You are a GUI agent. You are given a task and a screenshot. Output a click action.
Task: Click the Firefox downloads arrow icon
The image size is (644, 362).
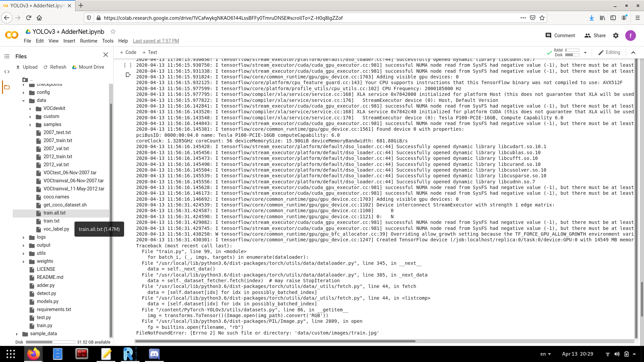pyautogui.click(x=592, y=18)
